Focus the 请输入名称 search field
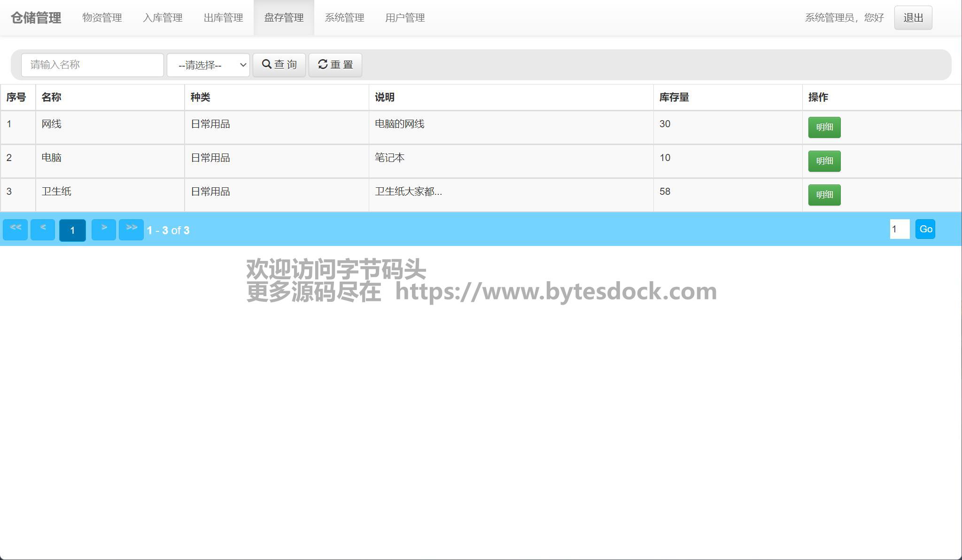Screen dimensions: 962x560 (93, 65)
